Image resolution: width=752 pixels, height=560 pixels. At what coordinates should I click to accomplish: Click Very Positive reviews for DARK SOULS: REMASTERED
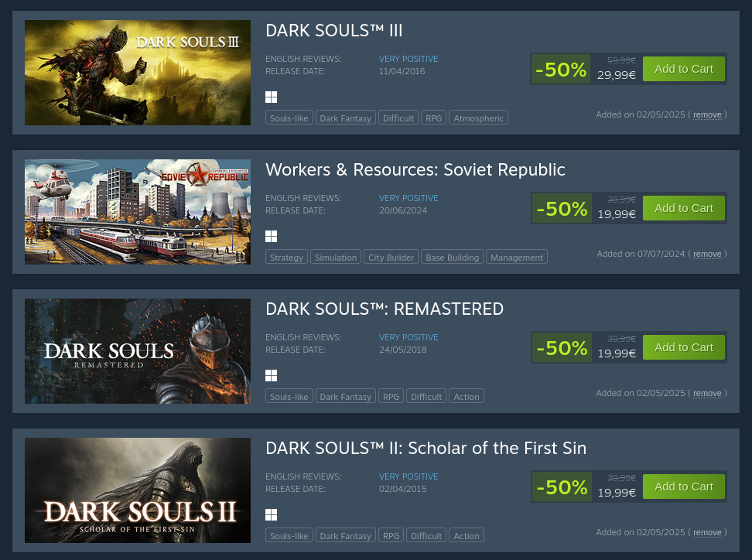coord(408,337)
